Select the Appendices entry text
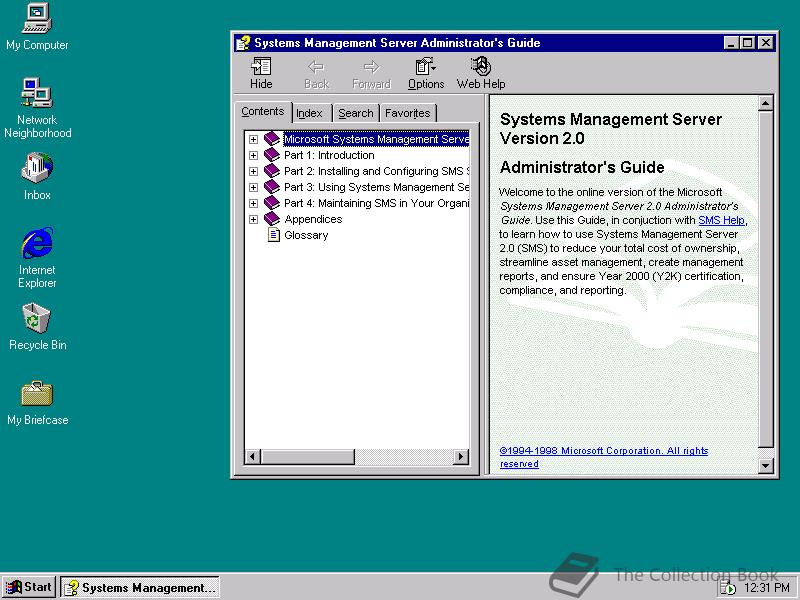800x600 pixels. [313, 219]
